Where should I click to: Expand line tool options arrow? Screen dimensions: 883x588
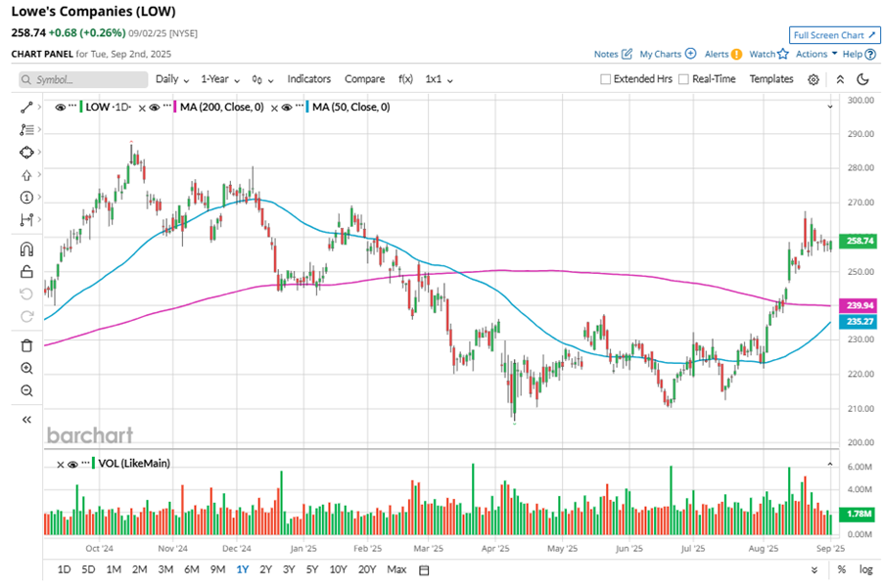pyautogui.click(x=39, y=107)
